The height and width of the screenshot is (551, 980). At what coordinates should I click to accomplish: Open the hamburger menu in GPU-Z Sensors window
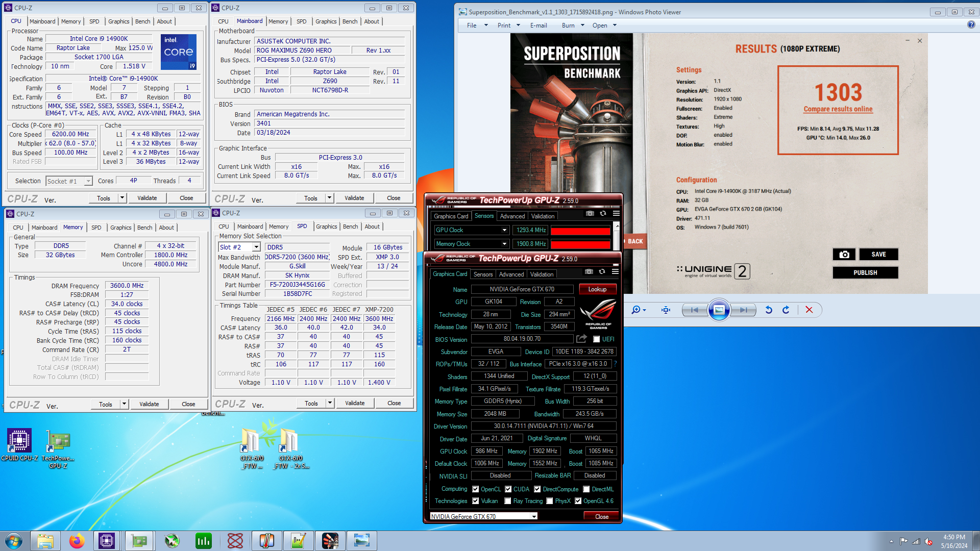[x=616, y=213]
